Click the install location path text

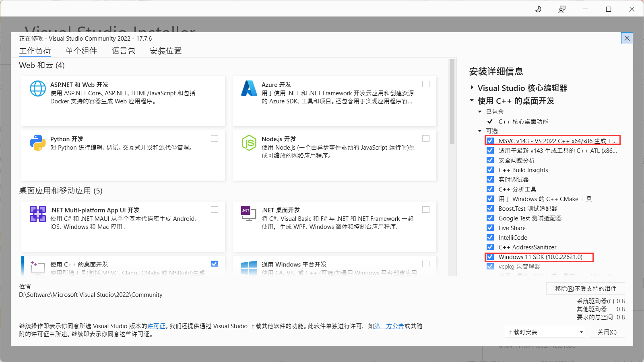click(x=91, y=295)
